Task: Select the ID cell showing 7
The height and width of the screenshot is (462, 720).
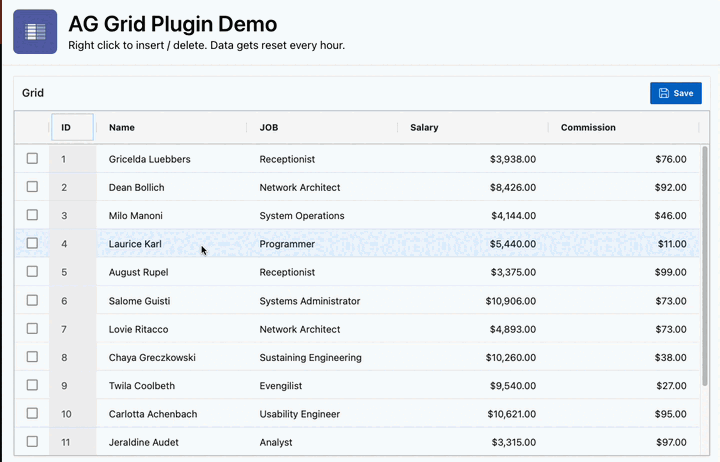Action: (x=73, y=329)
